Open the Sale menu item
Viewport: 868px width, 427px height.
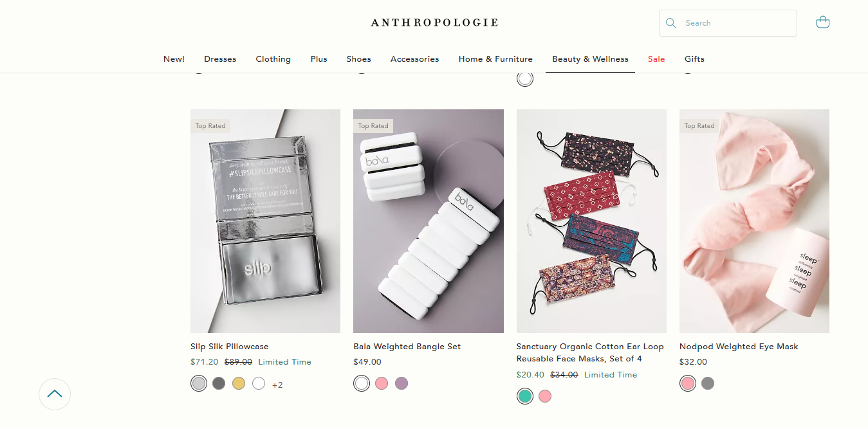(656, 59)
